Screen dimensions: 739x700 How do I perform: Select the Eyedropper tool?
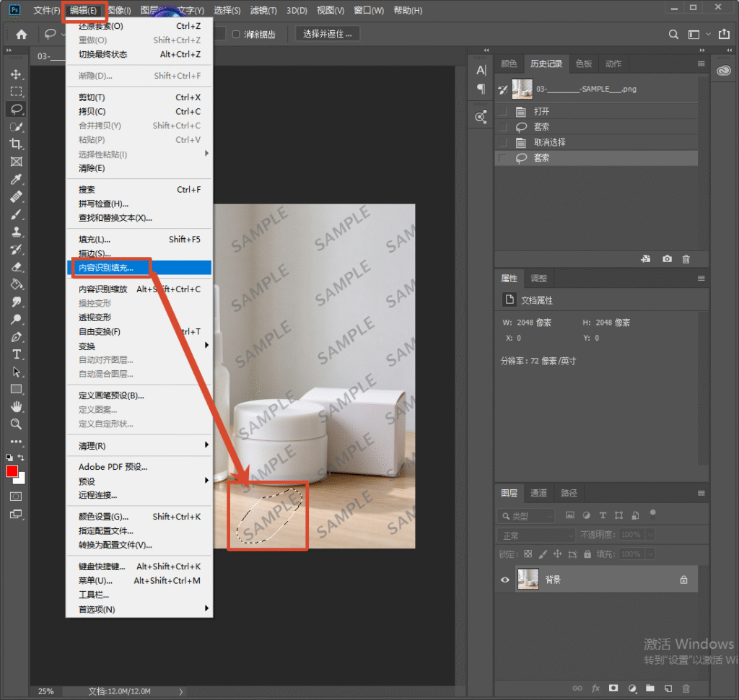point(16,180)
